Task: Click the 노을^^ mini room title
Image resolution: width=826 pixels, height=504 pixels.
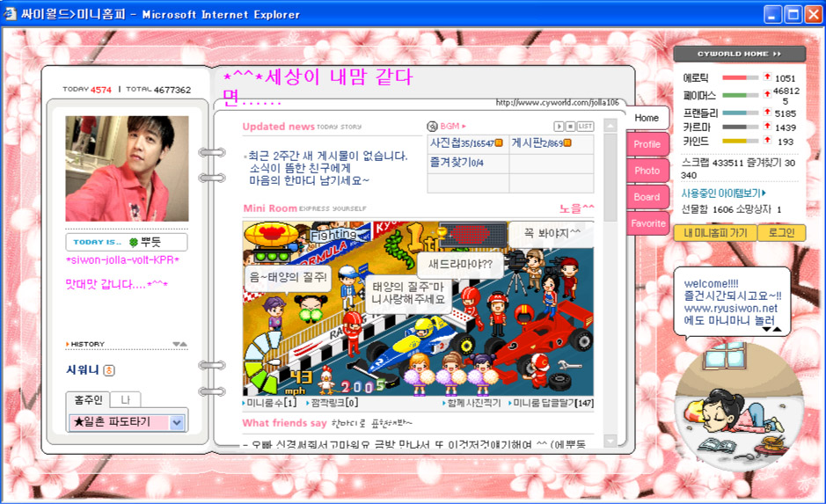Action: coord(576,208)
